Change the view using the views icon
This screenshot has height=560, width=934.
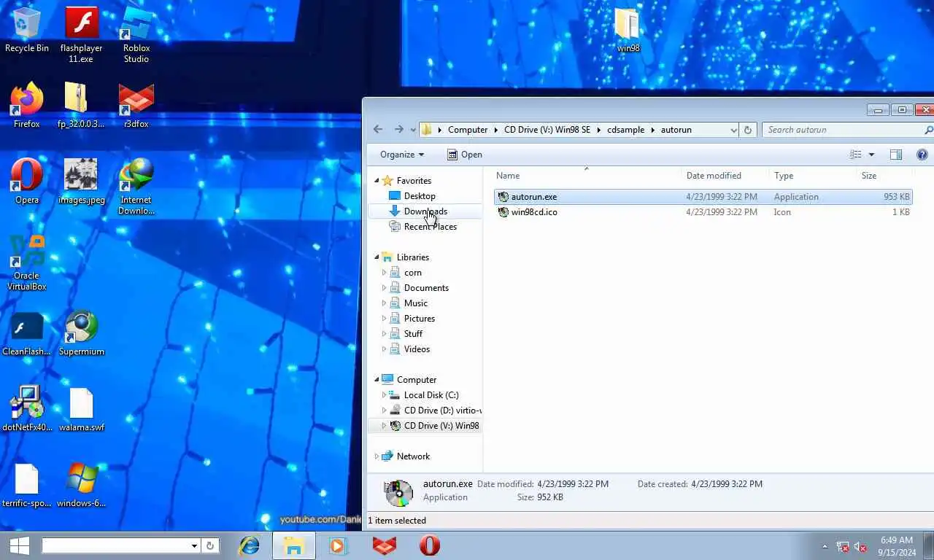856,155
